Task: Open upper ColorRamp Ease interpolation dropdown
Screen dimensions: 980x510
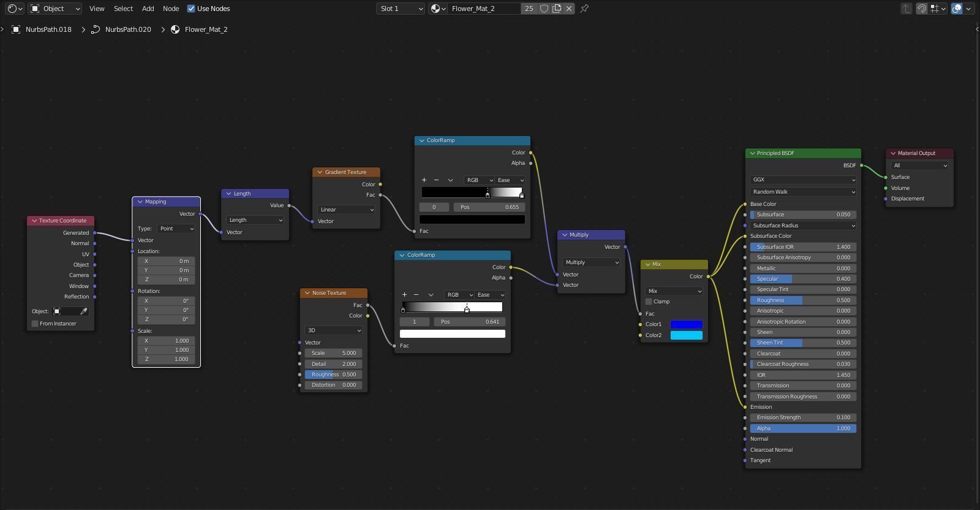Action: [x=510, y=180]
